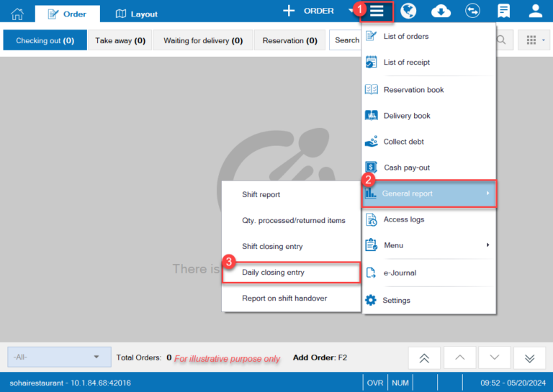Click the sync arrows icon
The height and width of the screenshot is (392, 553).
(x=473, y=12)
